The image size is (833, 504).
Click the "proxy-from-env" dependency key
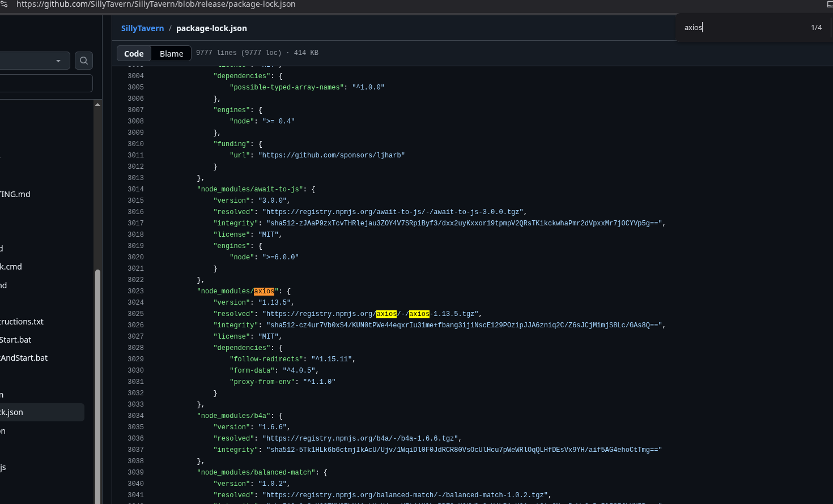coord(262,382)
